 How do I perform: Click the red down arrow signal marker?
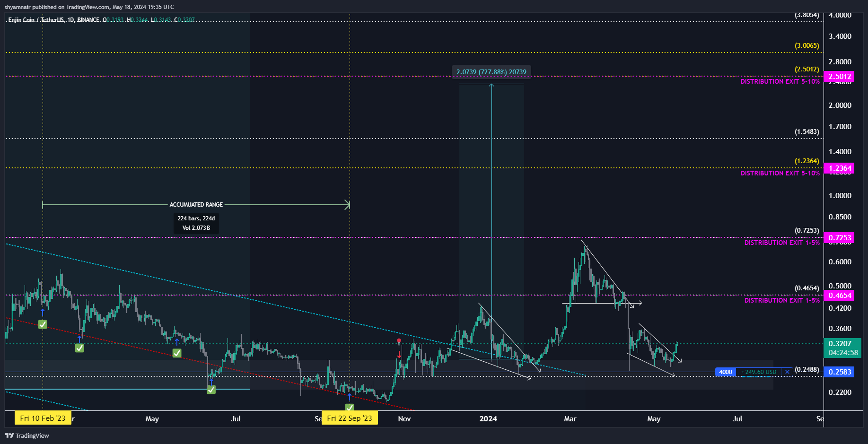click(399, 354)
